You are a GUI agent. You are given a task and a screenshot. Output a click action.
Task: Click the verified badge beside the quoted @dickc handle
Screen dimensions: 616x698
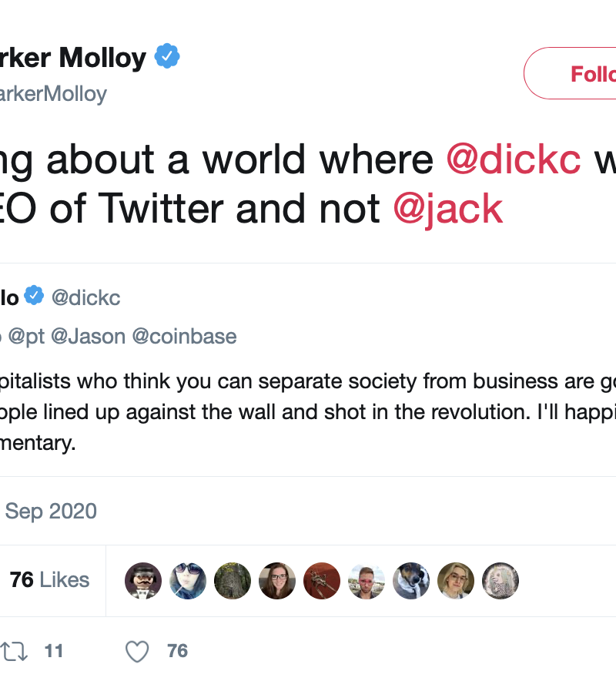coord(34,297)
